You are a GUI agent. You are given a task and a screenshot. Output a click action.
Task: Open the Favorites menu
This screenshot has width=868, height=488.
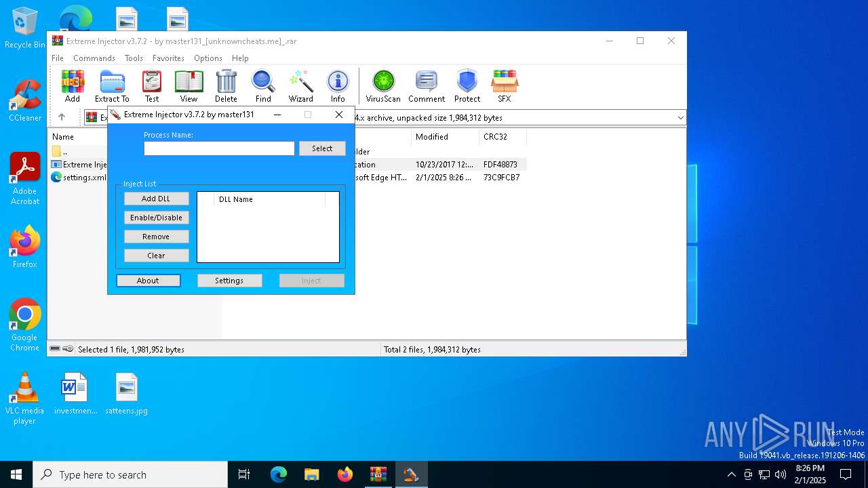click(168, 58)
